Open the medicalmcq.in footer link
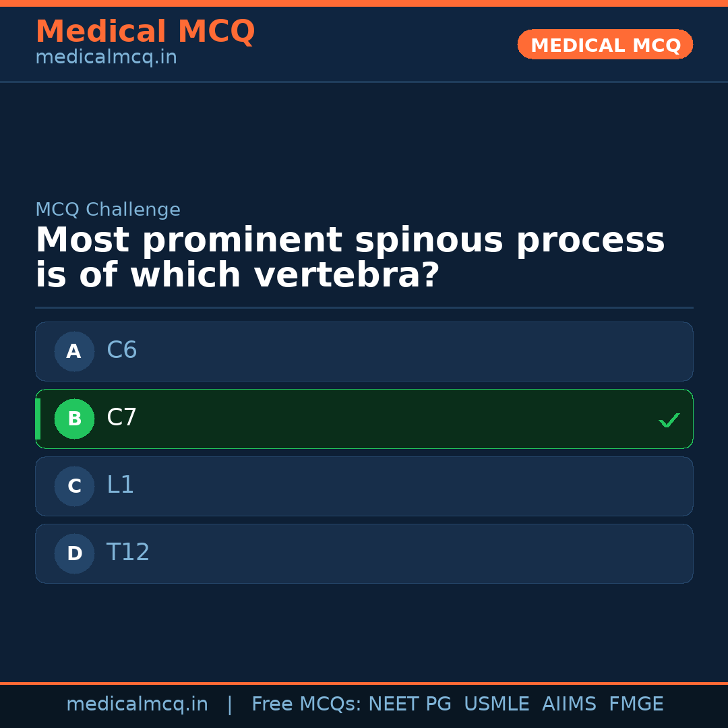This screenshot has height=728, width=728. point(138,704)
